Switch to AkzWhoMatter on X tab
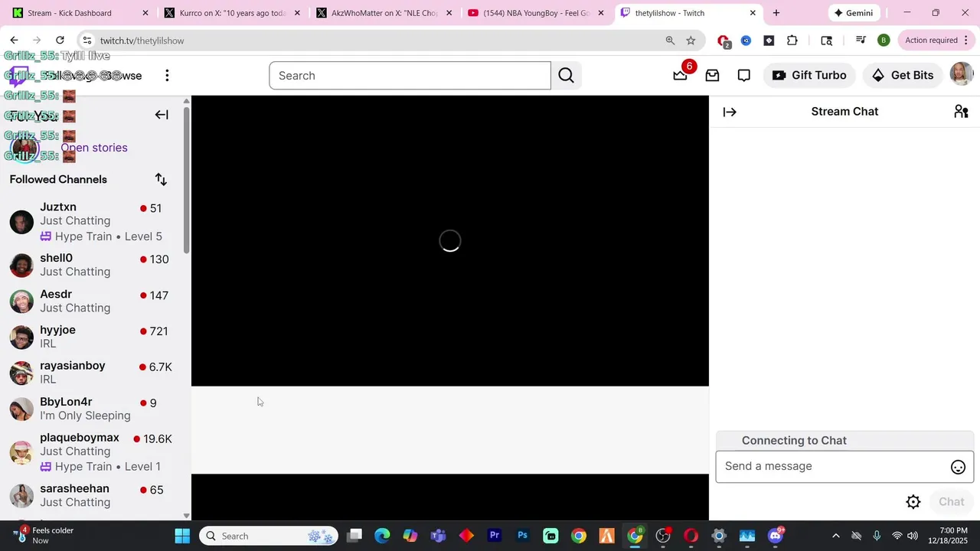The width and height of the screenshot is (980, 551). click(384, 13)
